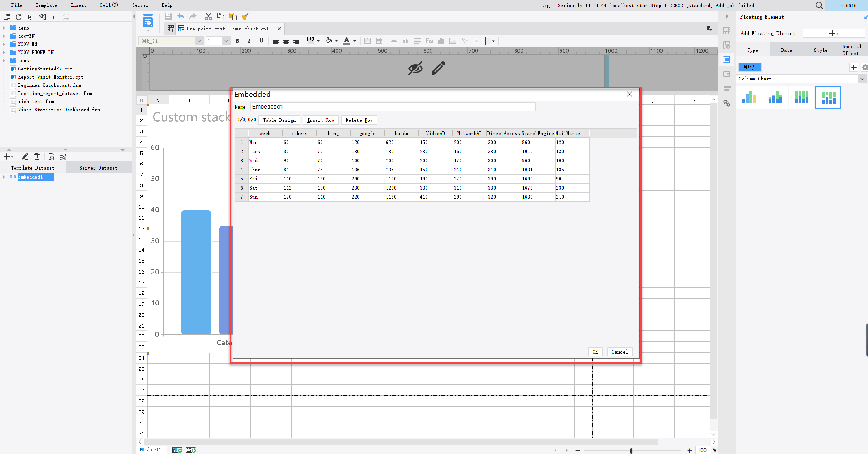The width and height of the screenshot is (868, 454).
Task: Delete the selected dataset with trash icon
Action: pos(37,156)
